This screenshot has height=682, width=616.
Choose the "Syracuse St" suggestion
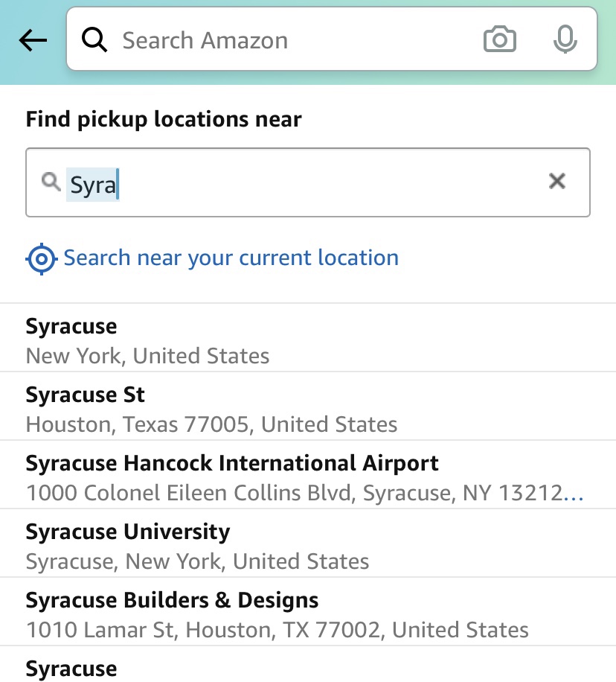click(x=85, y=395)
